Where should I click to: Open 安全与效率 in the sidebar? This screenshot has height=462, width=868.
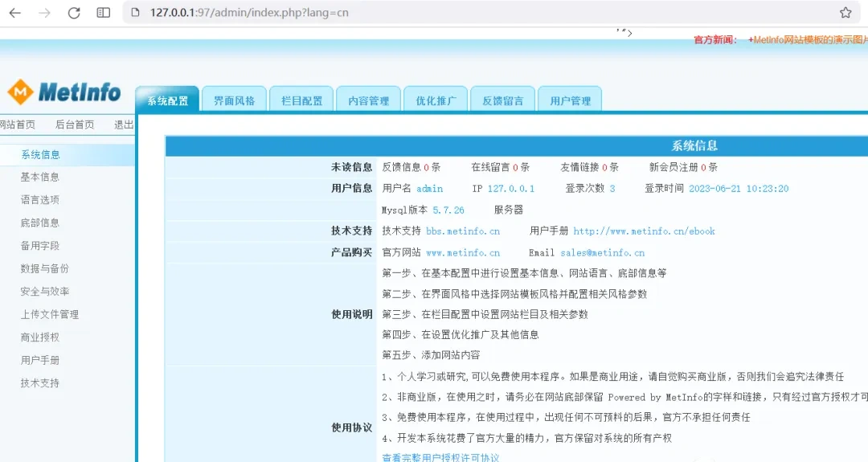coord(45,291)
